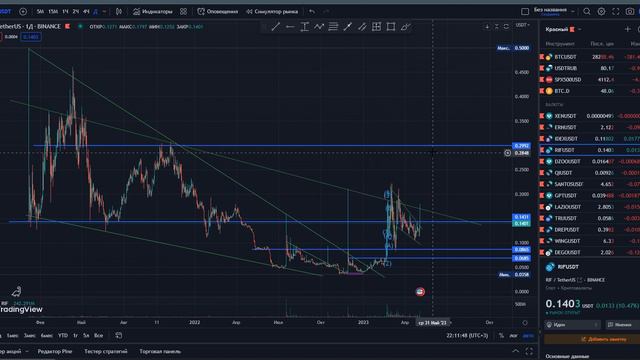The image size is (640, 360).
Task: Open go-to-date calendar icon
Action: pos(118,336)
